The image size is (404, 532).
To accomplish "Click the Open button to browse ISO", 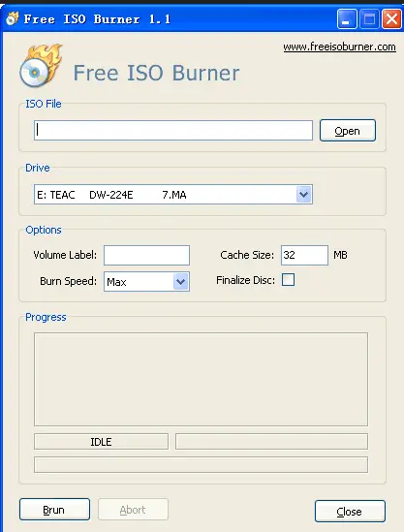I will point(348,130).
